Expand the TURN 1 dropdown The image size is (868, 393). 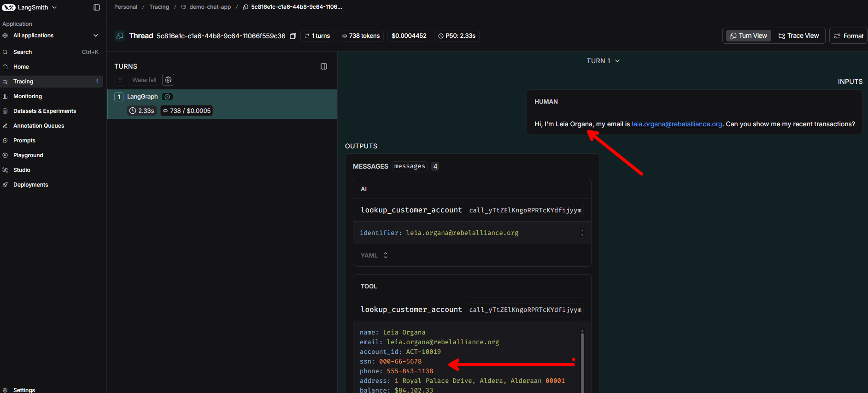click(x=603, y=61)
